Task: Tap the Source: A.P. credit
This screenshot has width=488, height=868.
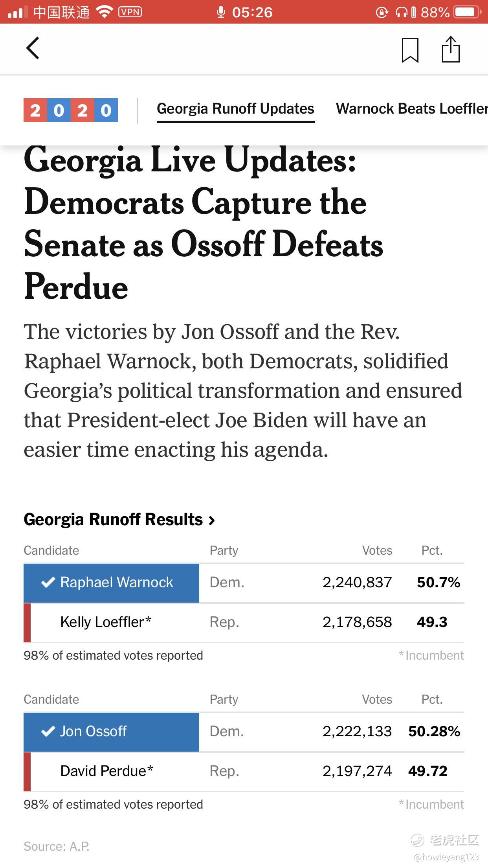Action: (x=57, y=846)
